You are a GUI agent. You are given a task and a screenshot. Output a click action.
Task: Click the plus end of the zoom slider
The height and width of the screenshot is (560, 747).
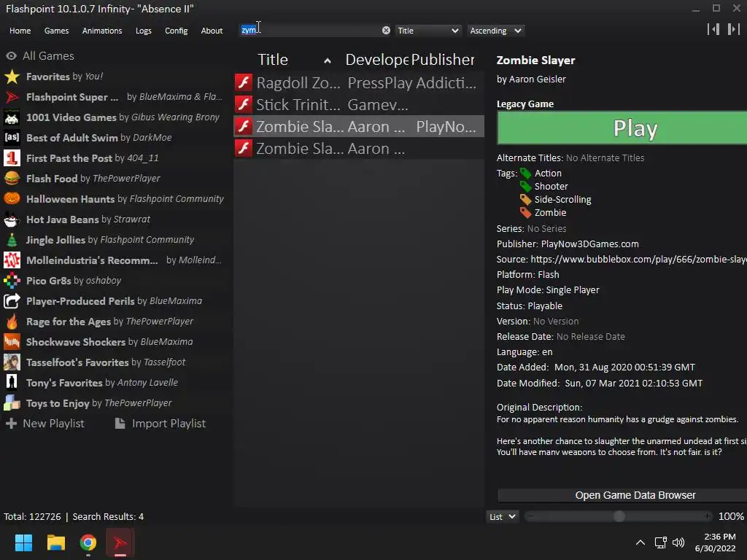click(x=708, y=516)
